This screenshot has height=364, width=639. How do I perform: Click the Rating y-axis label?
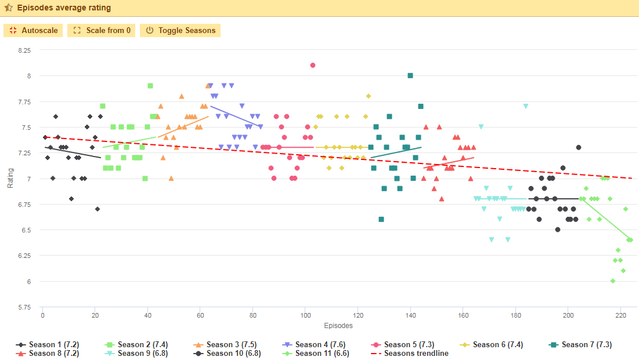point(10,179)
